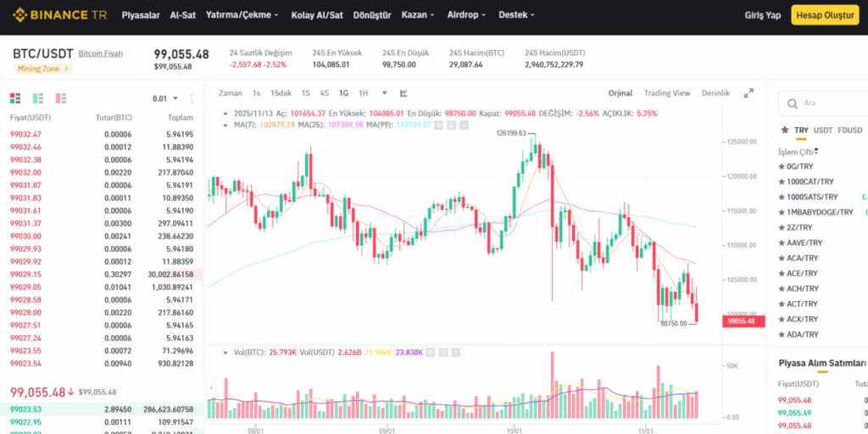Open 0.01 price precision dropdown

click(x=165, y=98)
